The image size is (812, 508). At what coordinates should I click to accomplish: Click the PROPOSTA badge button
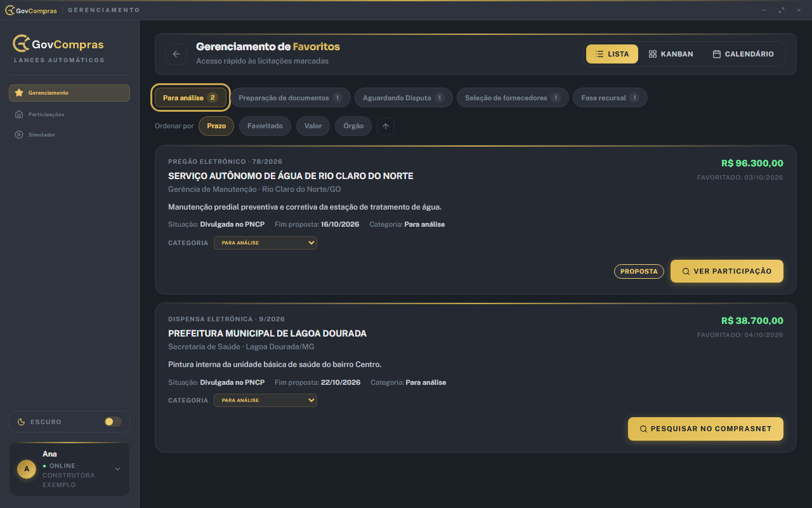point(639,271)
